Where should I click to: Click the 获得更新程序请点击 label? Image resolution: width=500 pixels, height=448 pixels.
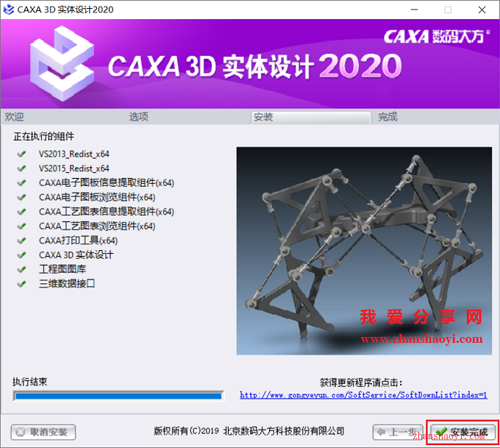[361, 383]
